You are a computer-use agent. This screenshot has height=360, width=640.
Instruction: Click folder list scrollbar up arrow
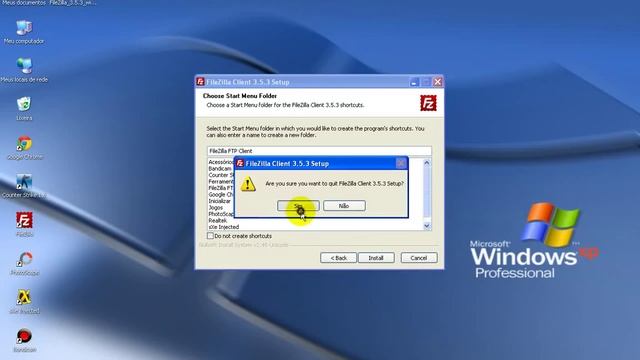[427, 162]
